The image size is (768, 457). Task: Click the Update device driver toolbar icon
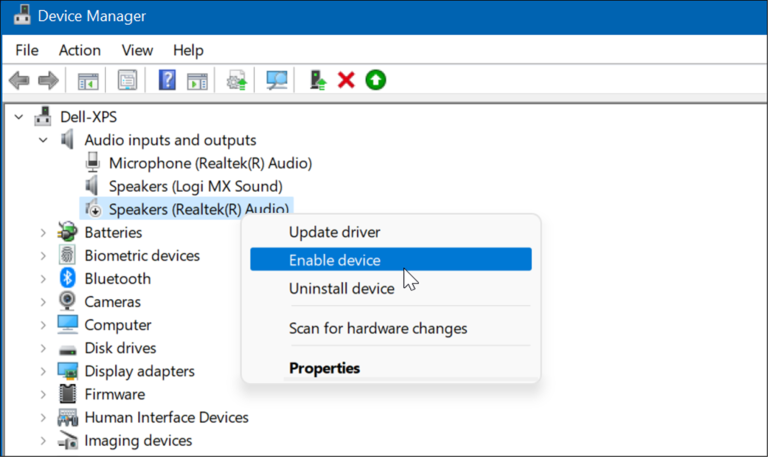tap(237, 80)
